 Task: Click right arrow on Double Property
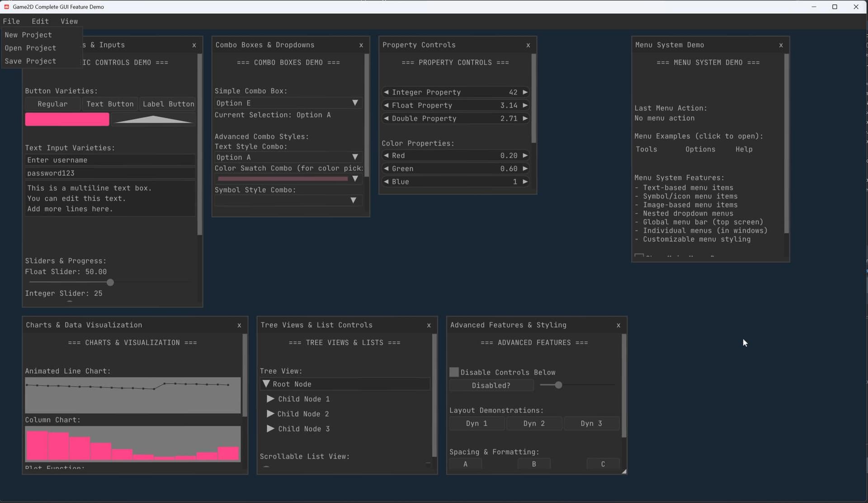[525, 119]
